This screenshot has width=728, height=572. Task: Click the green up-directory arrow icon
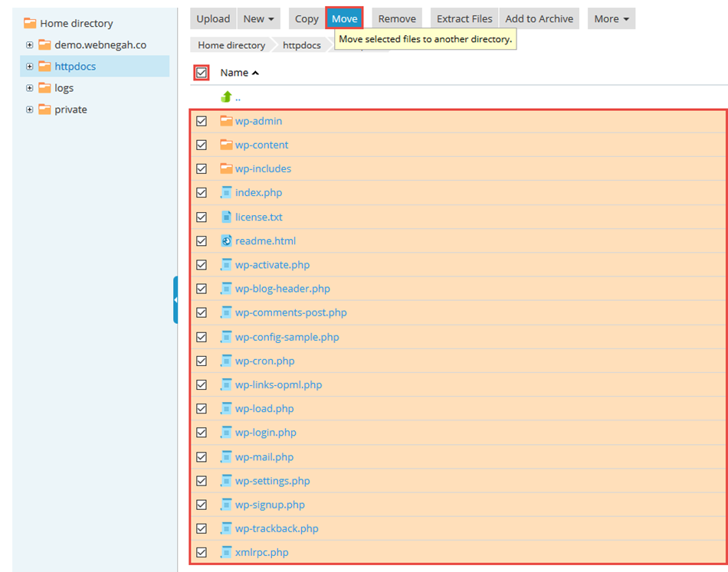pyautogui.click(x=226, y=96)
